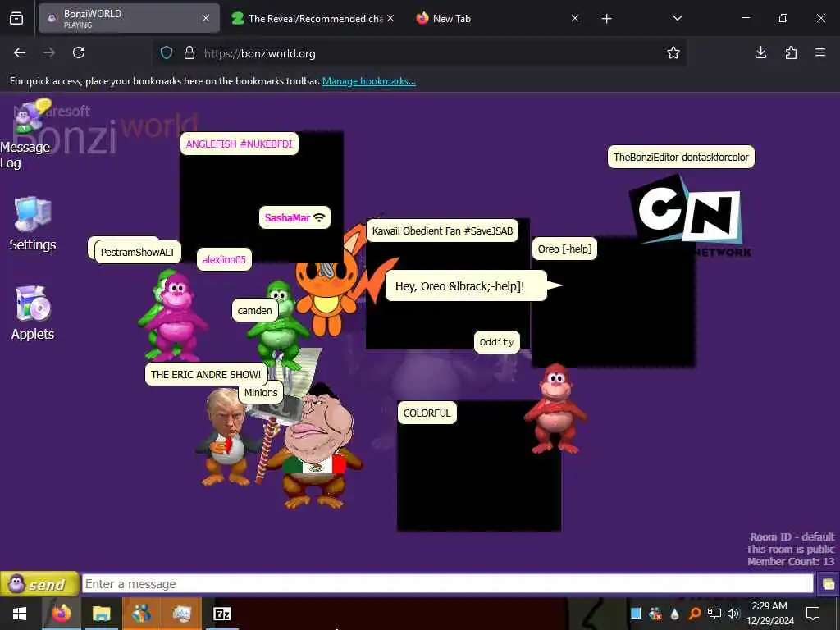
Task: Click the Kawaii Obedient Fan #SaveJSAB name tag
Action: 442,231
